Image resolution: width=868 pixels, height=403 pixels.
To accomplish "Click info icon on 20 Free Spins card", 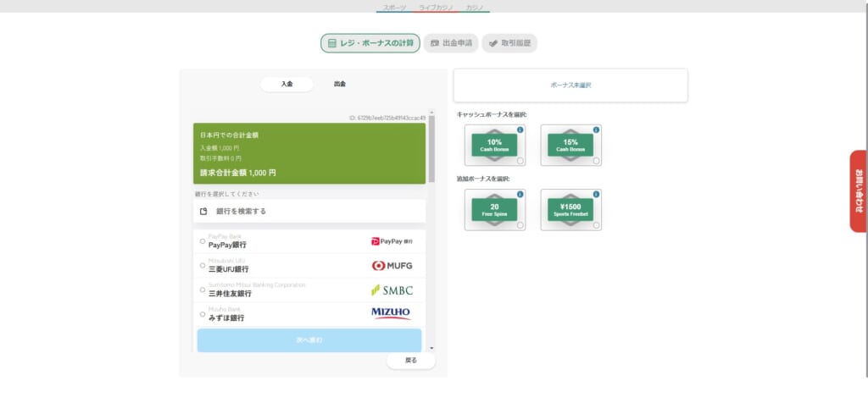I will click(x=520, y=195).
